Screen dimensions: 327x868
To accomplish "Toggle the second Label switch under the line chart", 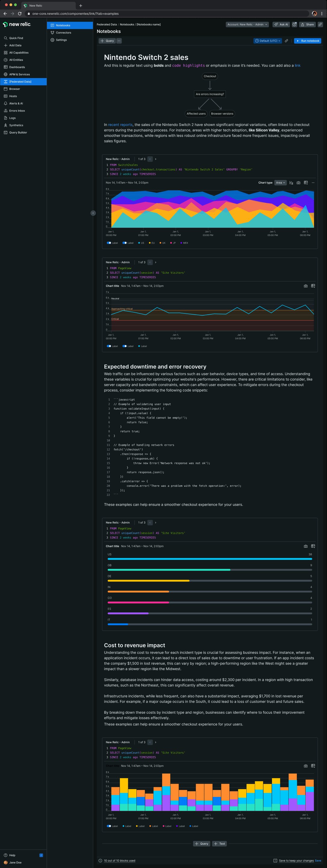I will point(124,346).
